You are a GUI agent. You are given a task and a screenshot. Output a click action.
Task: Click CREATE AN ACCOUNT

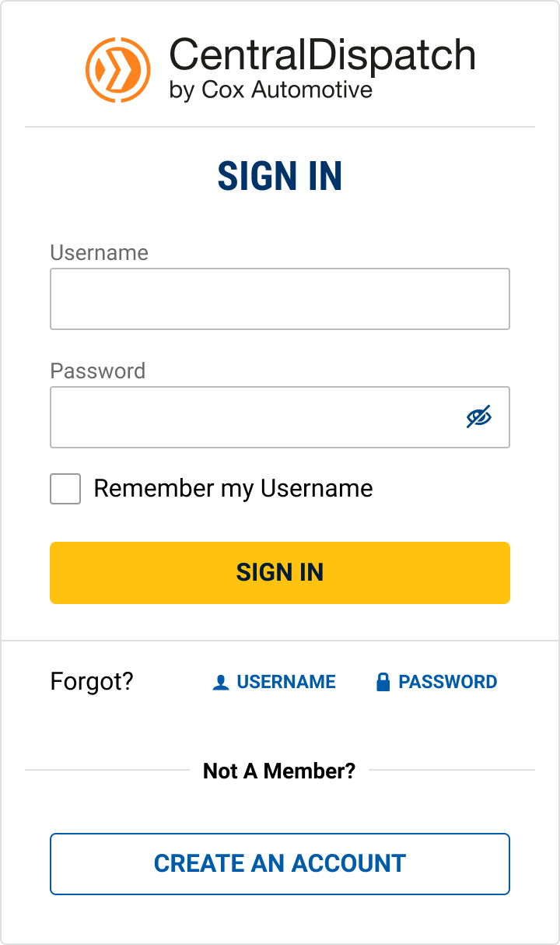(280, 864)
